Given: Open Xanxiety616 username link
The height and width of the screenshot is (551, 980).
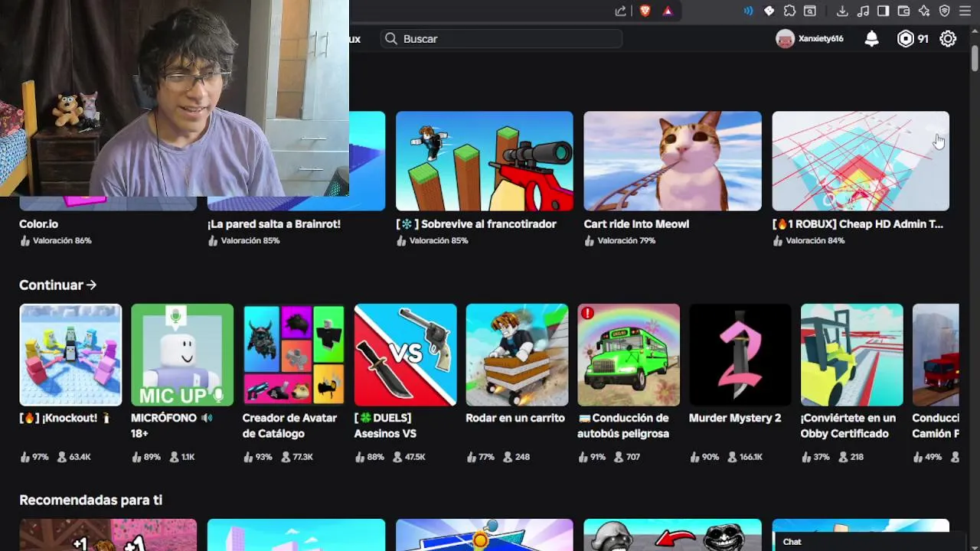Looking at the screenshot, I should pyautogui.click(x=821, y=39).
